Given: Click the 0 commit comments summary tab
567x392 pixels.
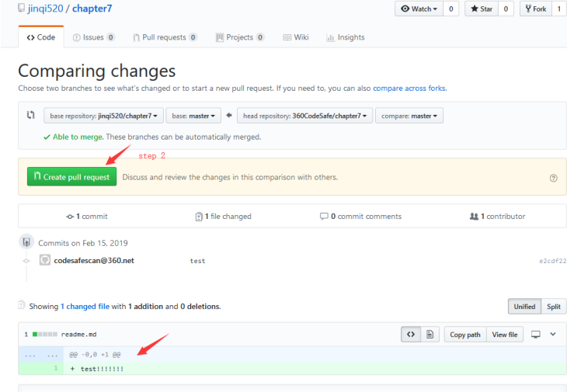Looking at the screenshot, I should [361, 217].
